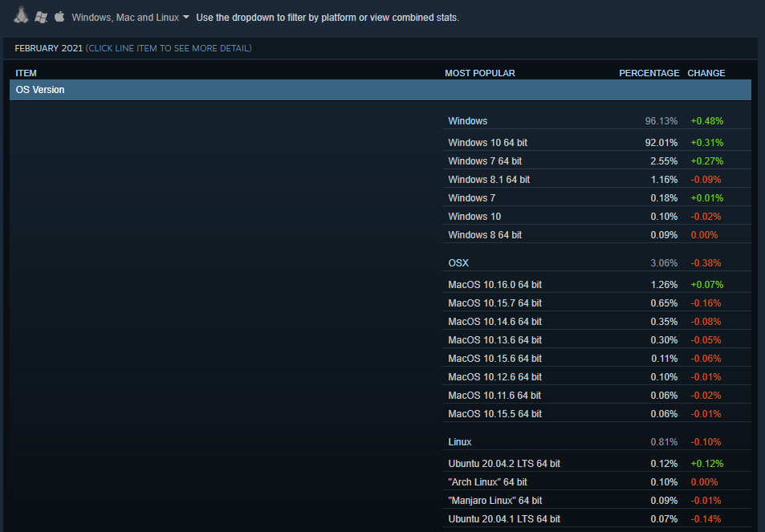Click the MacOS 10.14.6 64 bit row
Screen dimensions: 765x532
[x=596, y=321]
